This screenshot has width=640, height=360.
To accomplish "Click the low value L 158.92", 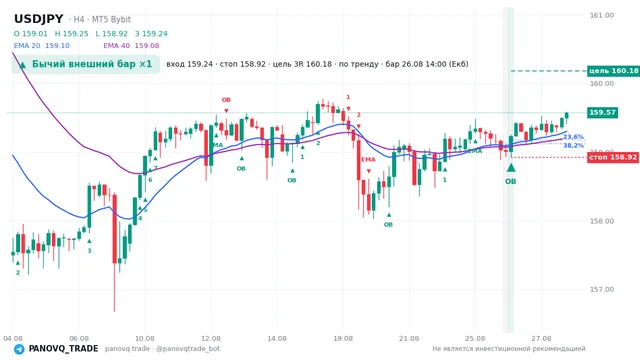I will (x=111, y=33).
